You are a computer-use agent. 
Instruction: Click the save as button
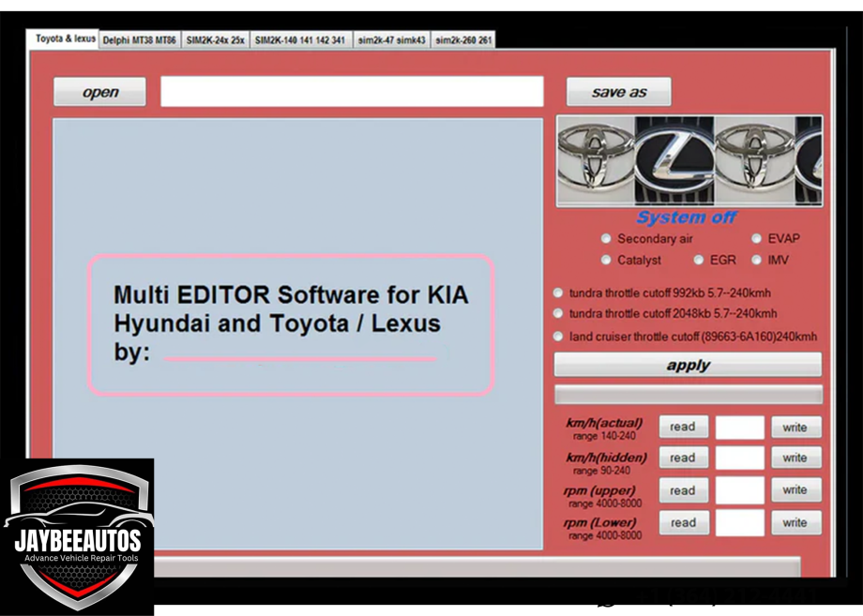click(x=619, y=92)
